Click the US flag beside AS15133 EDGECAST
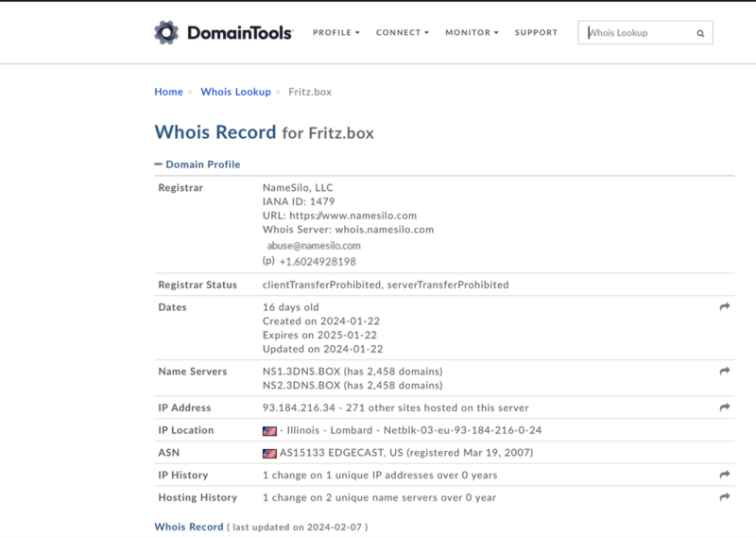 click(268, 453)
